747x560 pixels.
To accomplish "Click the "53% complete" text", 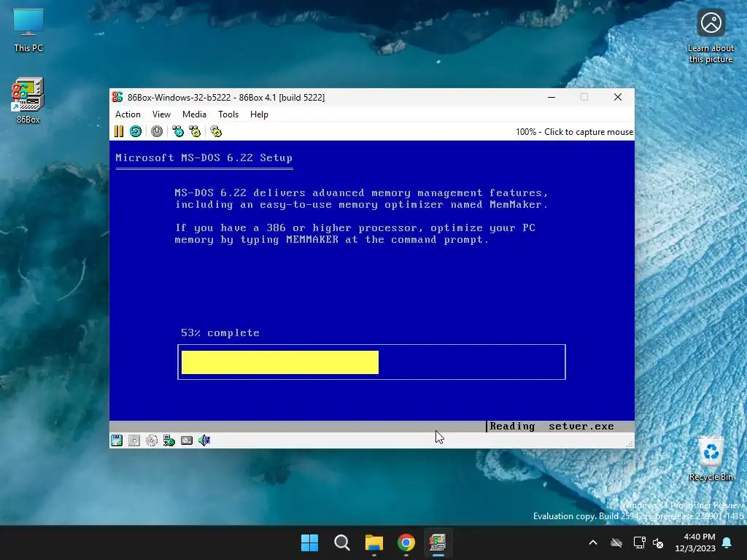I will 220,332.
